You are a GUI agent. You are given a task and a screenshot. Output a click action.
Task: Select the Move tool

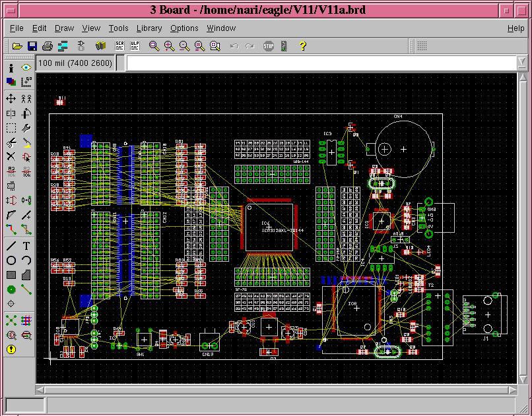click(11, 98)
